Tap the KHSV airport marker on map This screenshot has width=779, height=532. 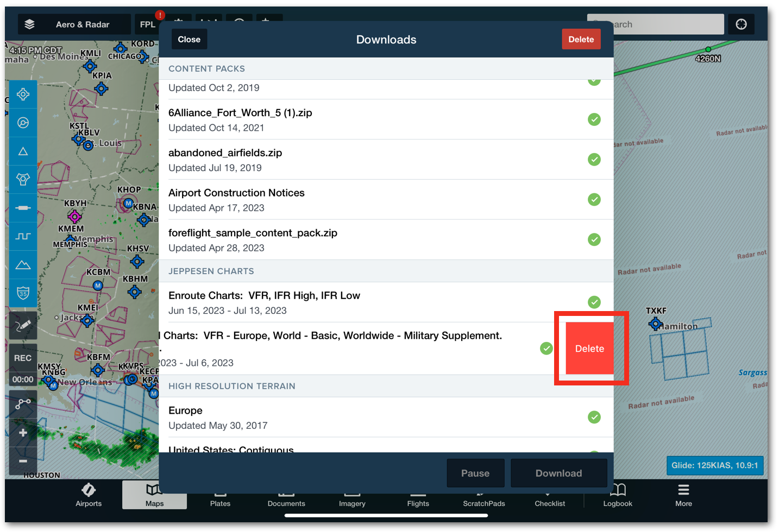[x=137, y=262]
